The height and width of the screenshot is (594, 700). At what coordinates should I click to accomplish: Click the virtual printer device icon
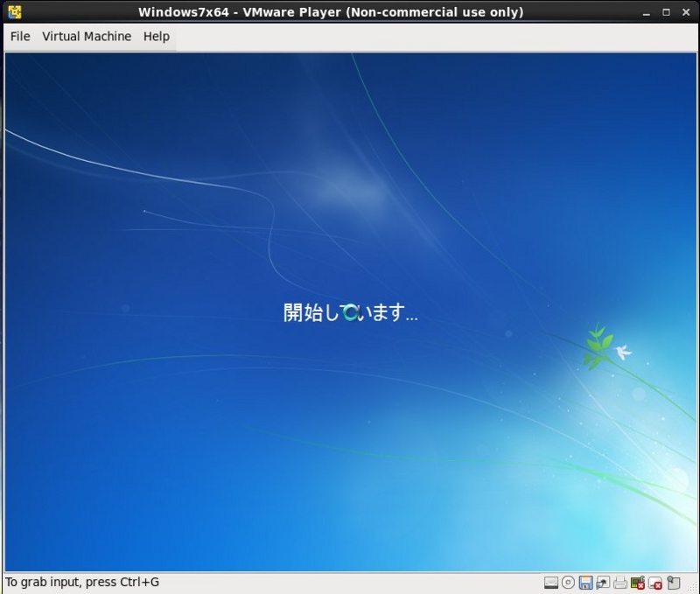click(x=619, y=583)
